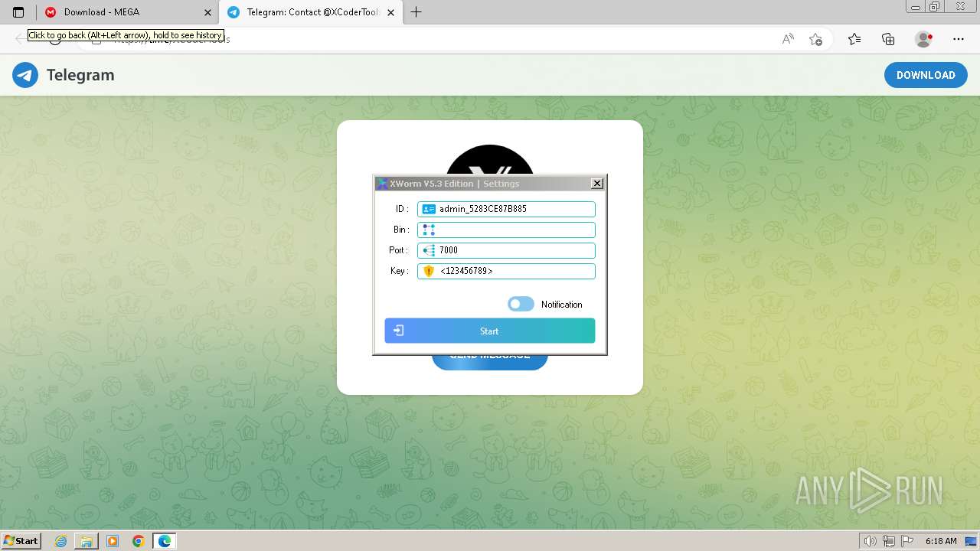Click the "ID :" label in the dialog
The image size is (980, 551).
[402, 209]
